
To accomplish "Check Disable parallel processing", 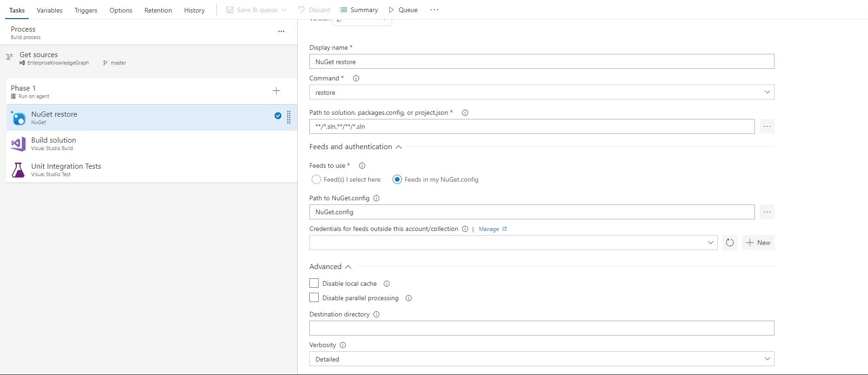I will (314, 298).
